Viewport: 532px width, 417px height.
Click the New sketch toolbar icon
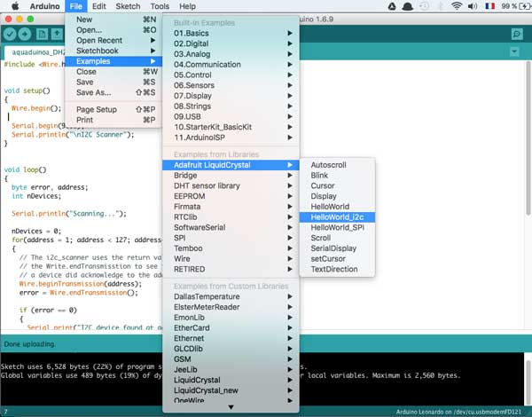42,34
